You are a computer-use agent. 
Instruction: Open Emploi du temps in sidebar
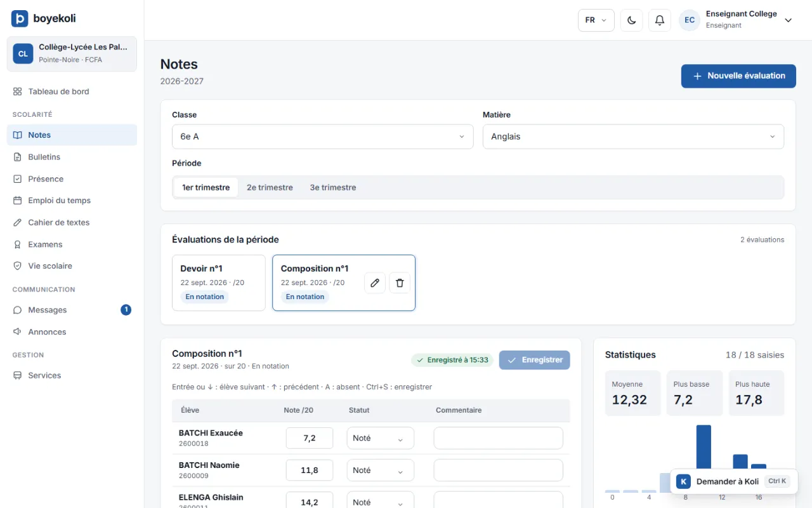[72, 201]
